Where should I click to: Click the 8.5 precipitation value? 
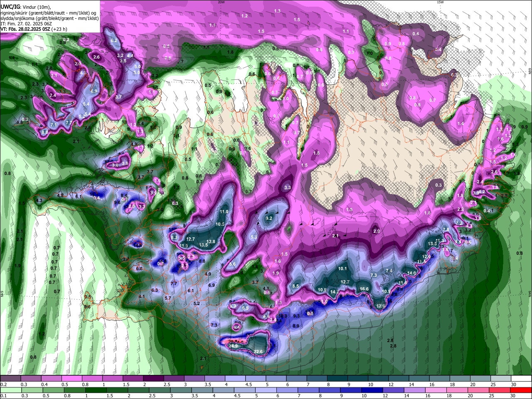tap(296, 286)
